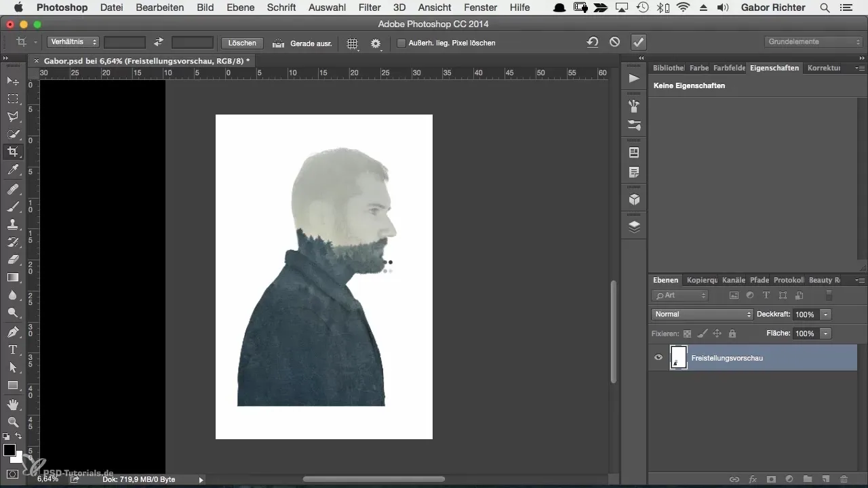This screenshot has height=488, width=868.
Task: Swap crop width and height values
Action: click(x=159, y=42)
